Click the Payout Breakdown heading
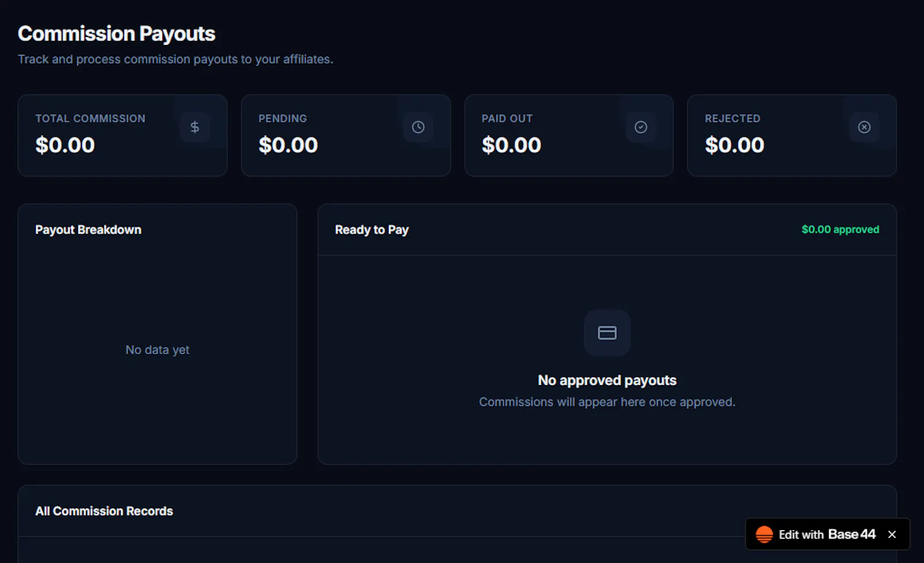 pos(88,229)
